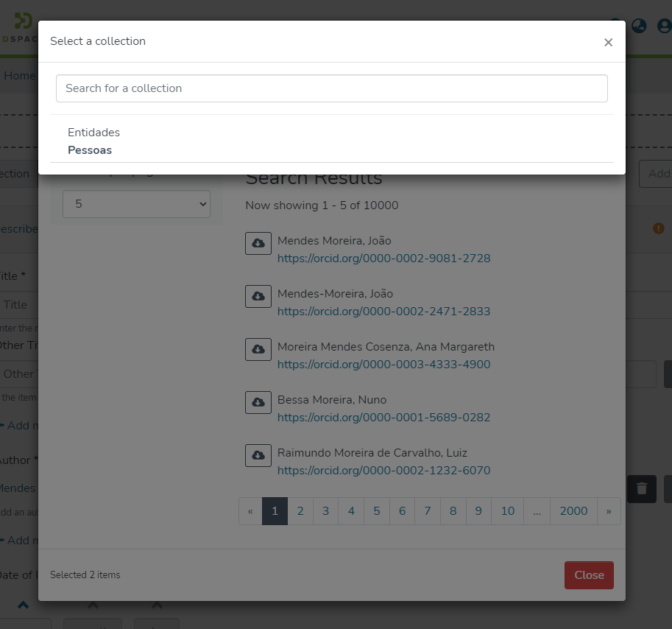Jump to last page 2000
This screenshot has height=629, width=672.
pos(573,511)
